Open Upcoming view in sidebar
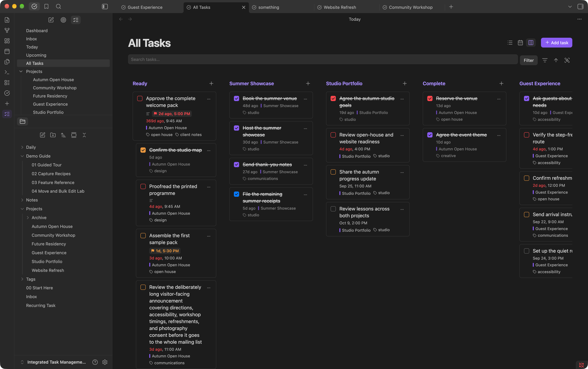Screen dimensions: 588x369 63,55
